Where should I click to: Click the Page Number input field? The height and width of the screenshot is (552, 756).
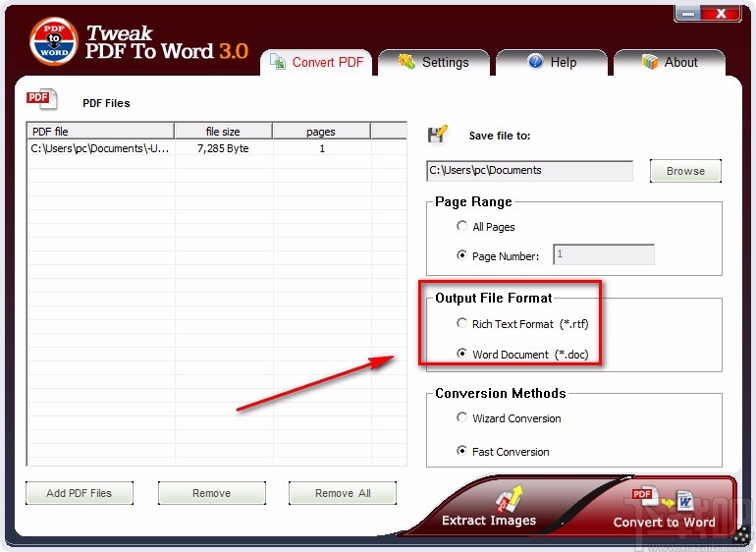(x=604, y=254)
